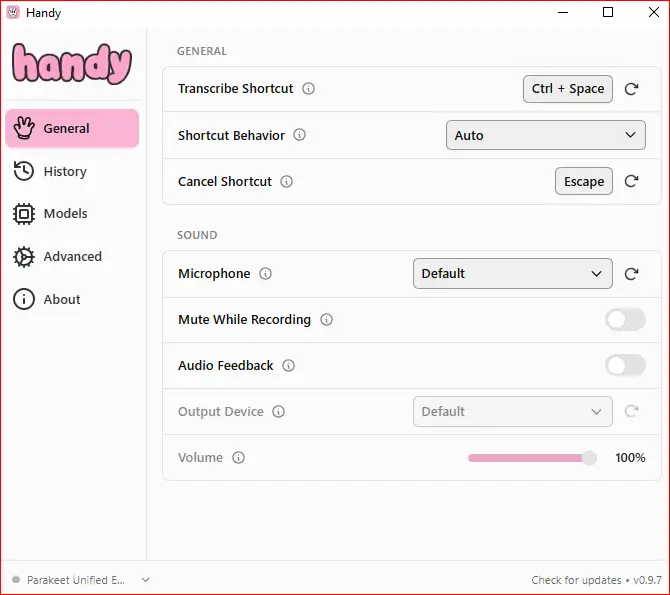Open info tooltip for Transcribe Shortcut
Image resolution: width=670 pixels, height=595 pixels.
tap(308, 88)
